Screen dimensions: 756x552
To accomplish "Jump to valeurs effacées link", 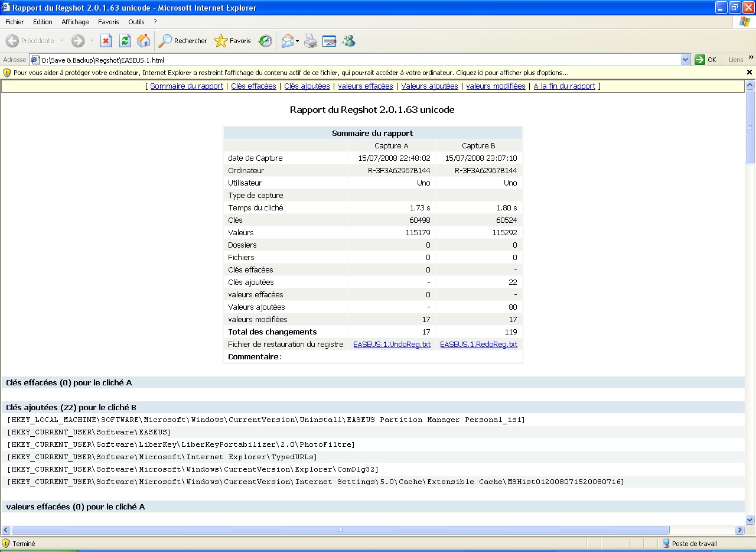I will point(366,86).
